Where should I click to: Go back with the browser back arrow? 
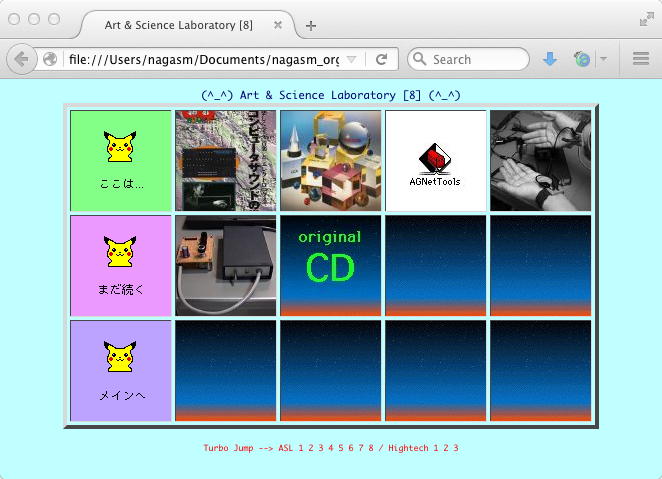[x=21, y=59]
